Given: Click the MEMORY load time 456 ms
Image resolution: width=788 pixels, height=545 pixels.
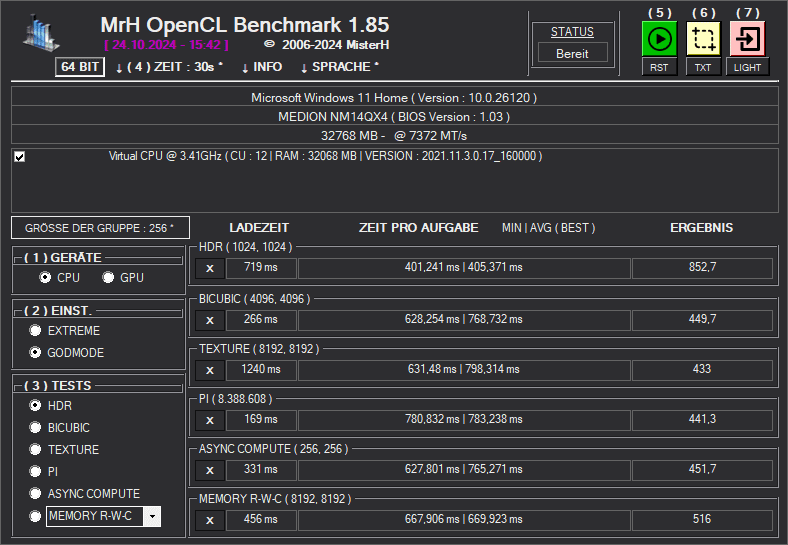Looking at the screenshot, I should point(261,519).
